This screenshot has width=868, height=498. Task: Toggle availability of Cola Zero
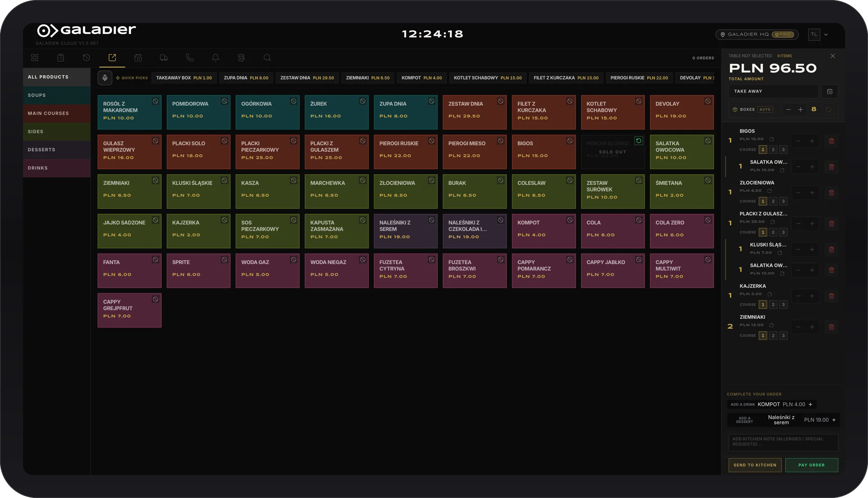[708, 220]
